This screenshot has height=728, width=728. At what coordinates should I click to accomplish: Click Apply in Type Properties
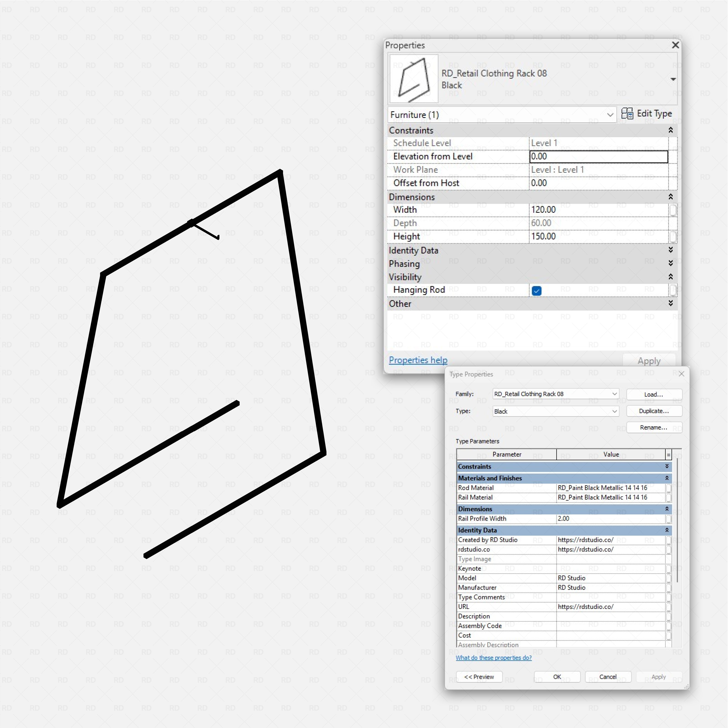[x=659, y=677]
